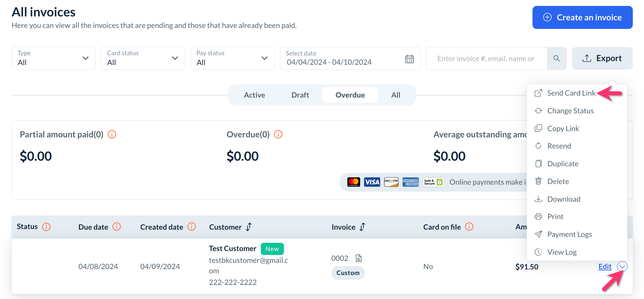This screenshot has height=299, width=644.
Task: Switch to the Draft tab
Action: click(300, 95)
